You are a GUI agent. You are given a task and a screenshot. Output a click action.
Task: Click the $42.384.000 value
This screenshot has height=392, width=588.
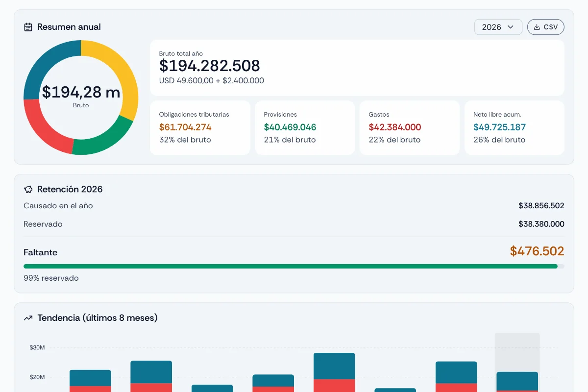click(395, 127)
